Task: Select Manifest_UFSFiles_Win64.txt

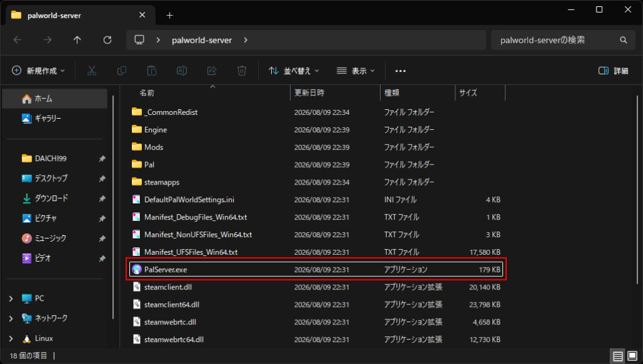Action: 191,252
